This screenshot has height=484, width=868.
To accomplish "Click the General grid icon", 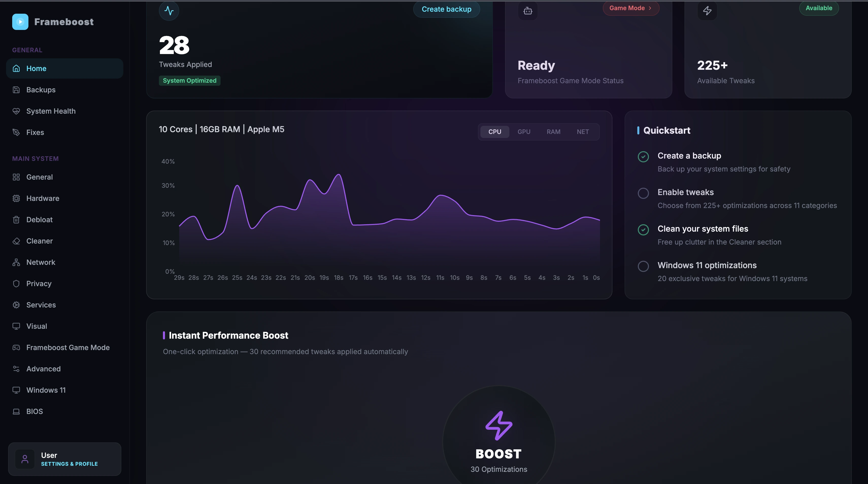I will tap(16, 177).
